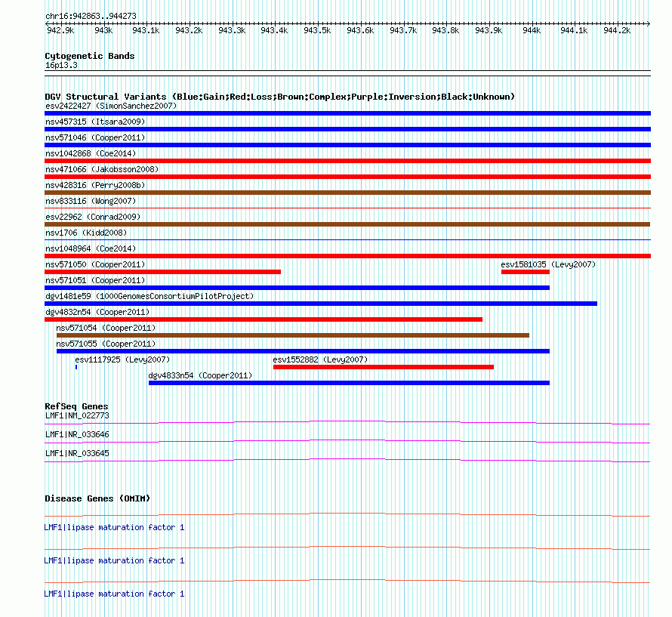
Task: Open the dgv4832n54 (Cooper2011) variant label
Action: coord(97,312)
